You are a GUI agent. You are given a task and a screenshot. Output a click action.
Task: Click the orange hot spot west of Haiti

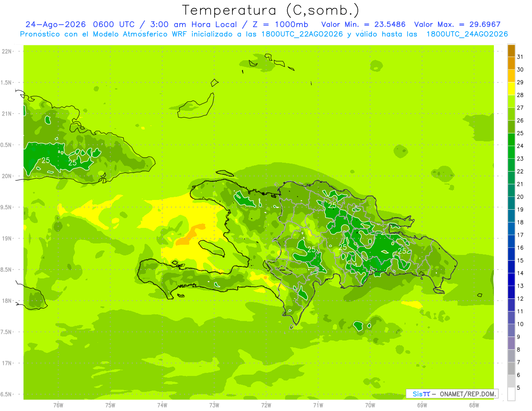click(x=191, y=235)
